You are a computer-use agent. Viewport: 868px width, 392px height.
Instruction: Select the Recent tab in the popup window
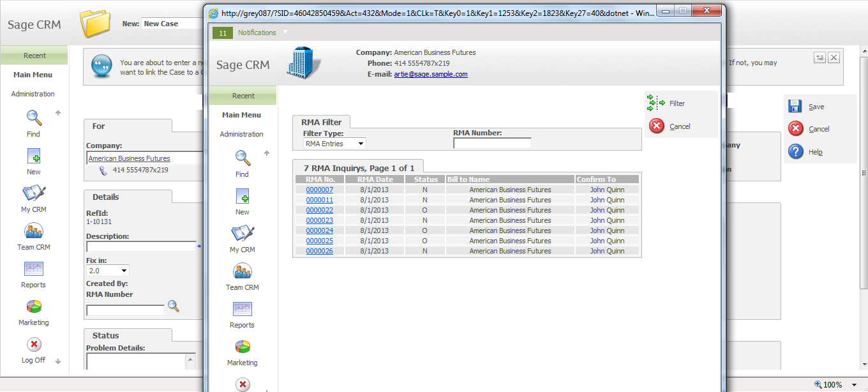pyautogui.click(x=243, y=96)
